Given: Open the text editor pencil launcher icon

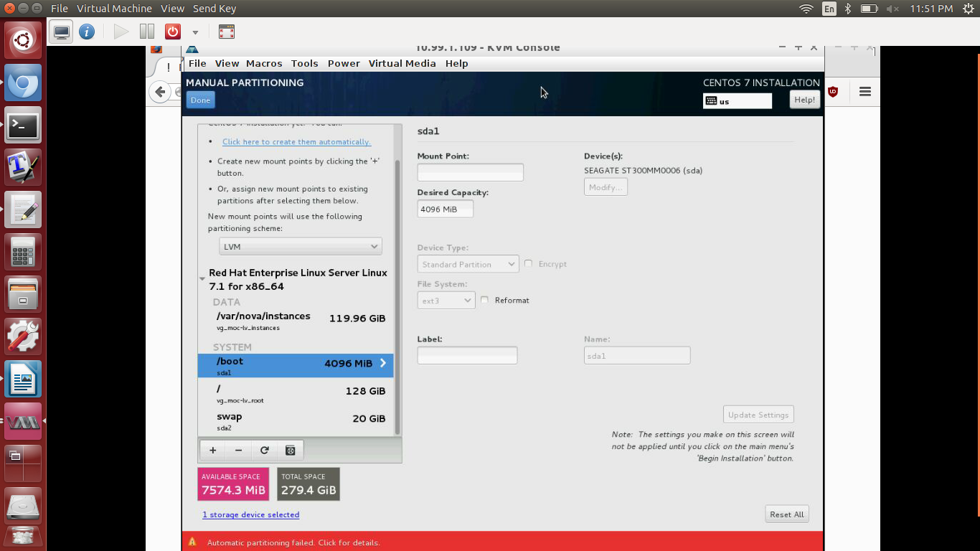Looking at the screenshot, I should pos(23,209).
